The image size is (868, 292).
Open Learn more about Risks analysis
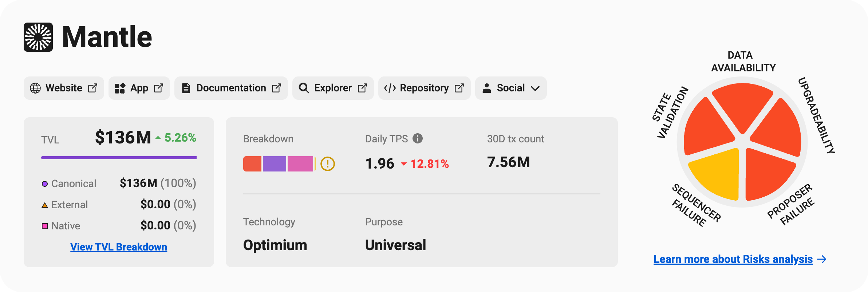point(733,259)
